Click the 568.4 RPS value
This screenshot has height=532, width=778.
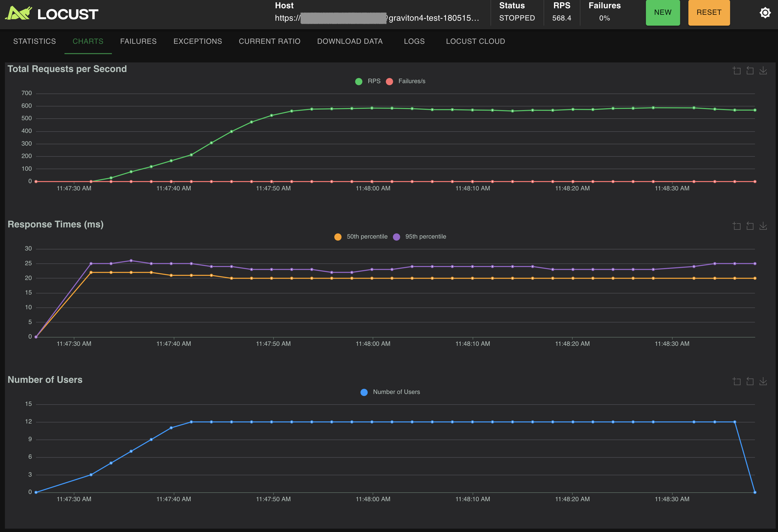pos(562,18)
